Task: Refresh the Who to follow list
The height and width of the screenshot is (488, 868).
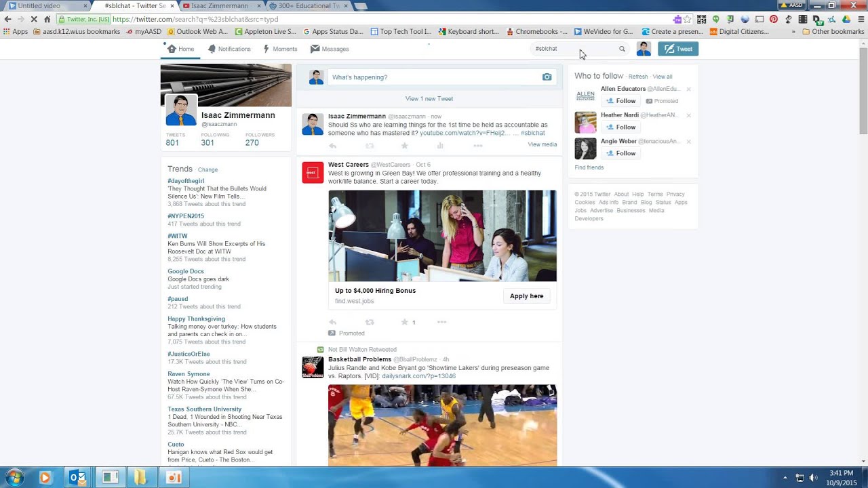Action: [638, 77]
